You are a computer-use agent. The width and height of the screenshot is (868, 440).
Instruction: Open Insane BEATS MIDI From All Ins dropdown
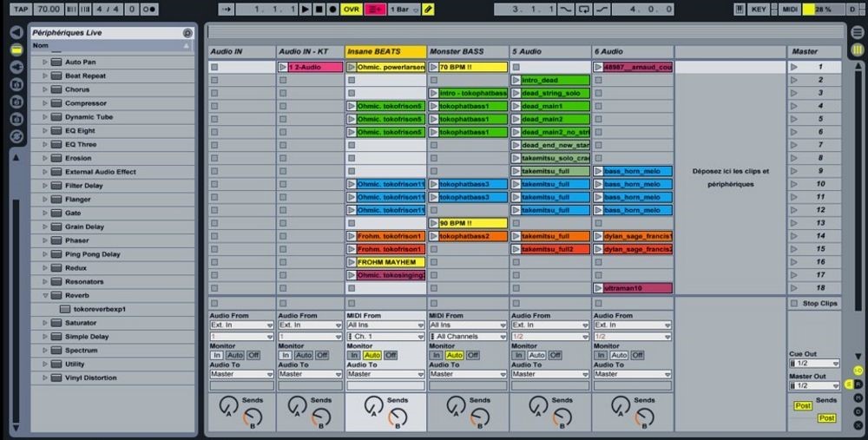point(386,325)
